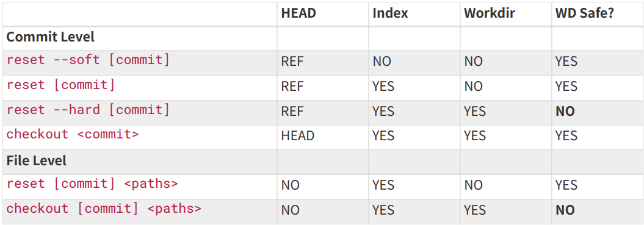Click bold NO in reset --hard row
Screen dimensions: 644x225
(565, 111)
